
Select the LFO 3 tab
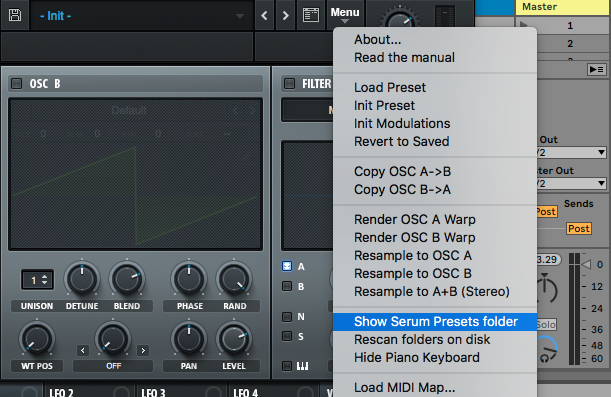pos(181,391)
